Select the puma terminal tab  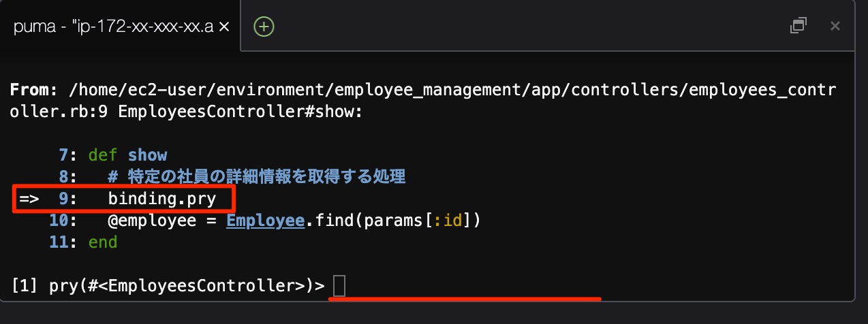(112, 27)
